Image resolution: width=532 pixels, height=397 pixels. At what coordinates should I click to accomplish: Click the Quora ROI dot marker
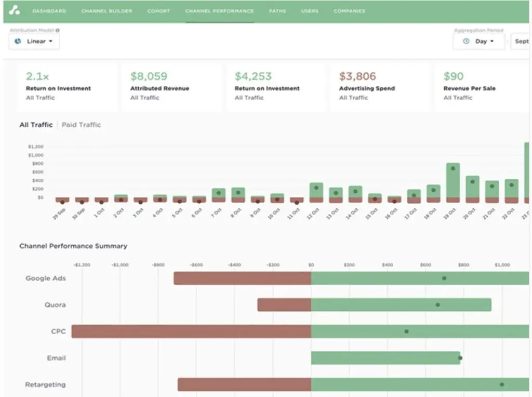437,305
